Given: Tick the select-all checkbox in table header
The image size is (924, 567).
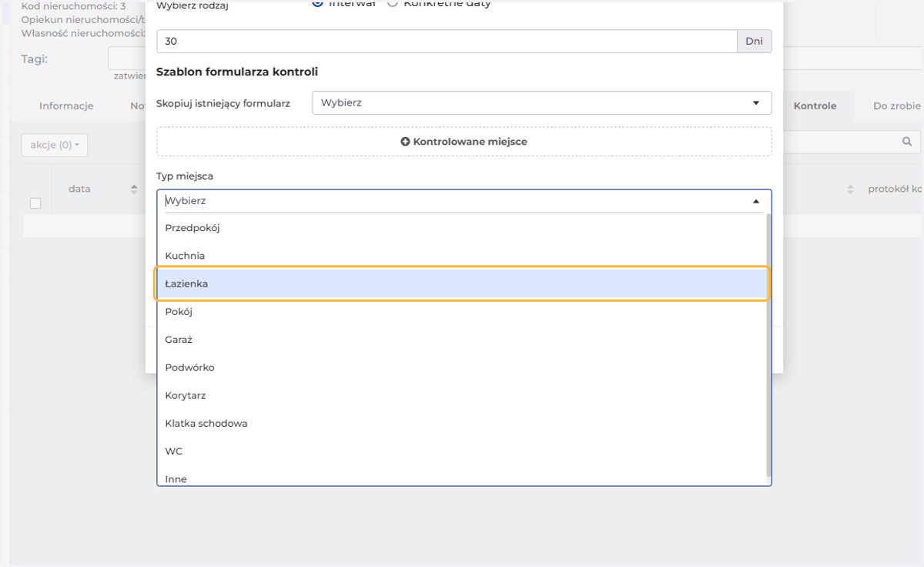Looking at the screenshot, I should tap(35, 203).
